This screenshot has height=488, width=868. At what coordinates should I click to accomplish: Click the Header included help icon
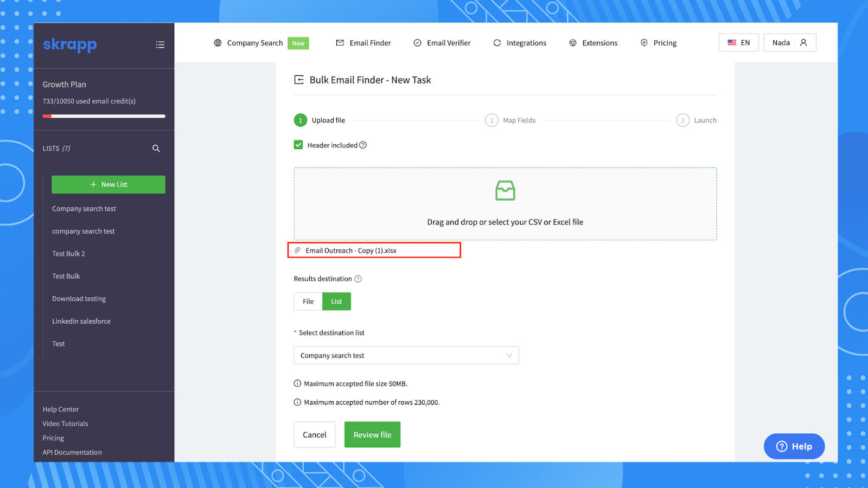pos(363,145)
